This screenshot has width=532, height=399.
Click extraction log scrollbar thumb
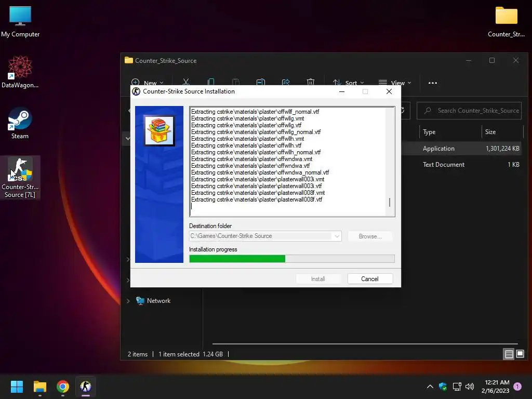[390, 203]
